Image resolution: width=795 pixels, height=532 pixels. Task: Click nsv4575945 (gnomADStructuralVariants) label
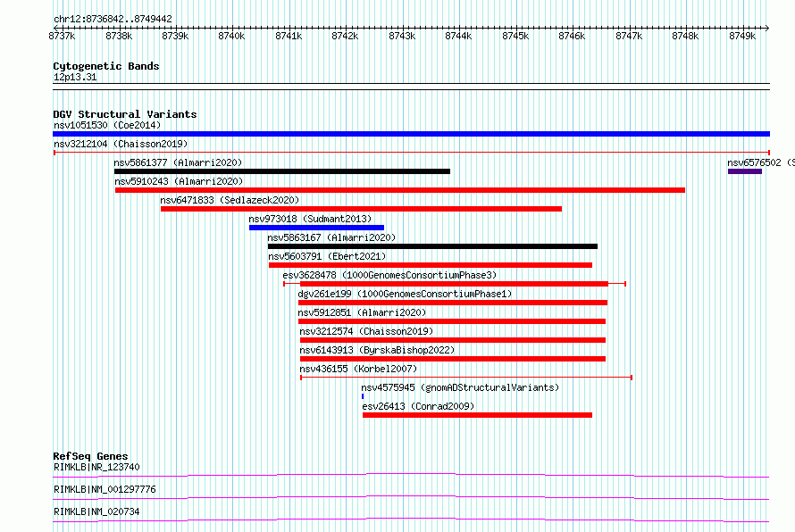460,387
